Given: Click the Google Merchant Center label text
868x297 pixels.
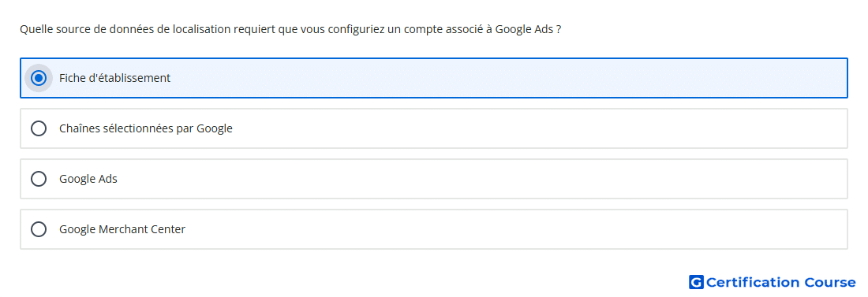Looking at the screenshot, I should pyautogui.click(x=122, y=229).
